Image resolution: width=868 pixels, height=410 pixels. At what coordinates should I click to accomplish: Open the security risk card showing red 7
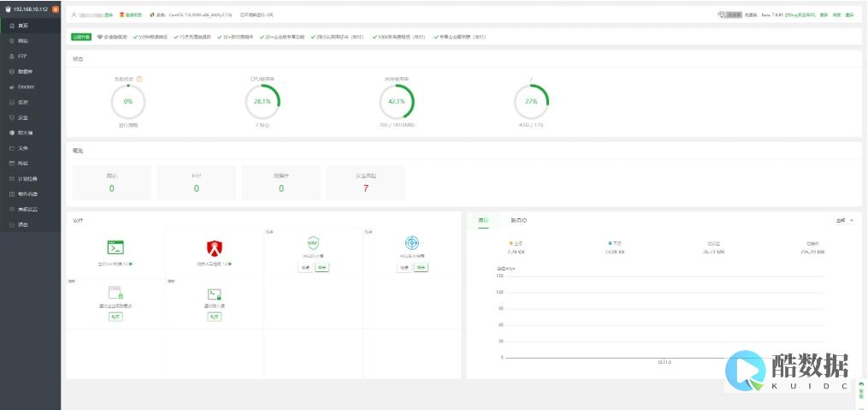366,183
